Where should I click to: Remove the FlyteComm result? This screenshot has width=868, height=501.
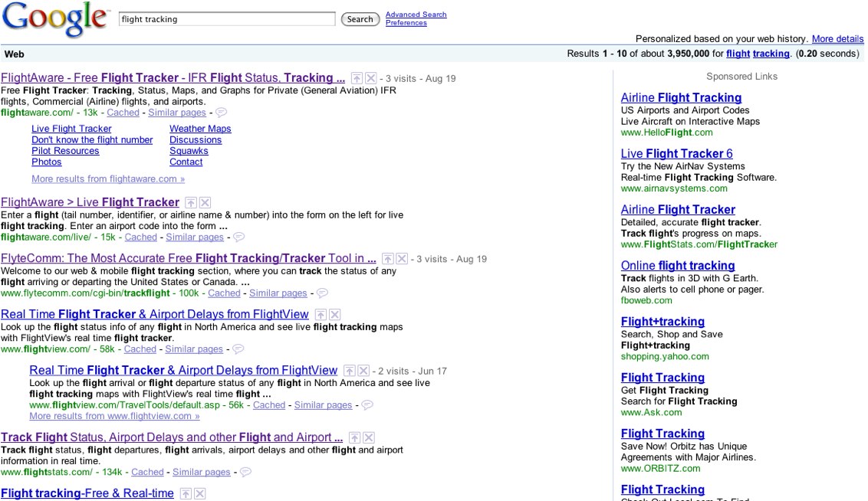[x=402, y=259]
